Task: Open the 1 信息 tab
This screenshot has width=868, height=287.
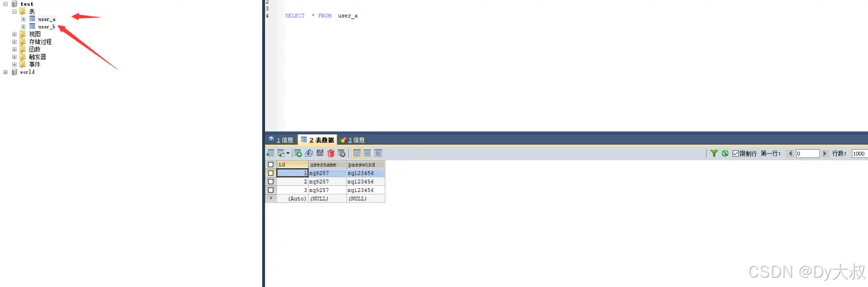Action: click(281, 139)
